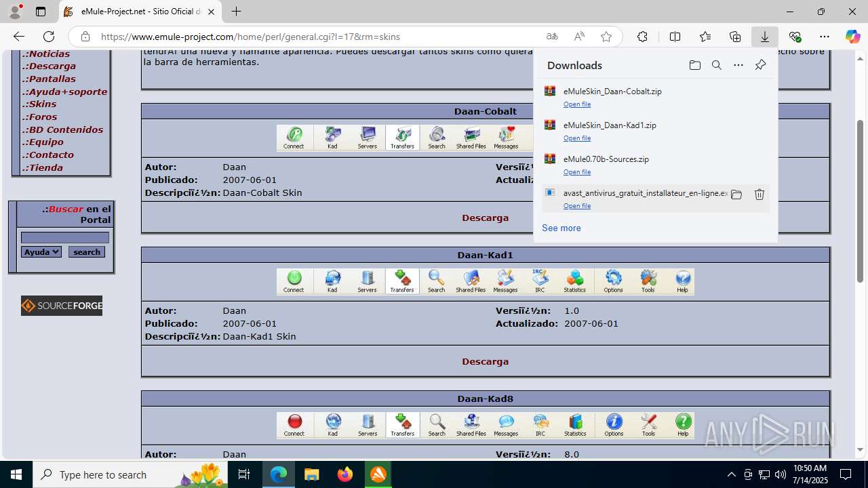
Task: Open Ayuda+soporte sidebar link
Action: (x=65, y=91)
